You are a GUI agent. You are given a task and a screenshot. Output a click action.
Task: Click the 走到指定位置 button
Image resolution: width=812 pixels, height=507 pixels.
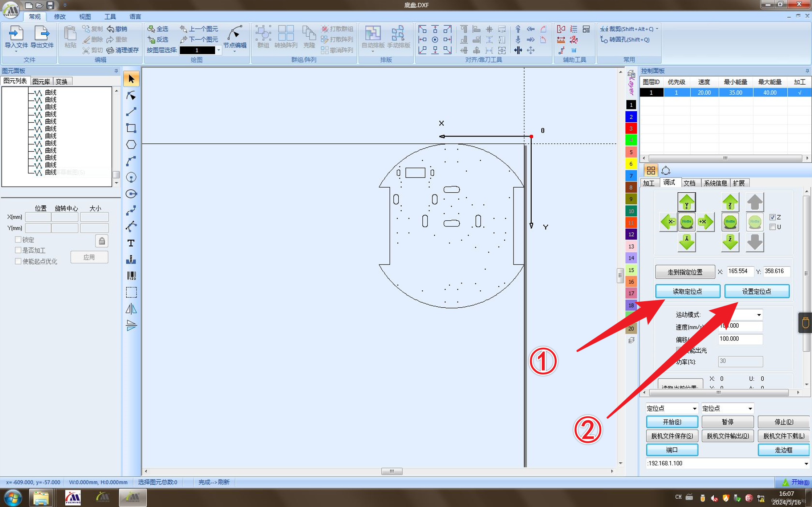[x=685, y=272]
